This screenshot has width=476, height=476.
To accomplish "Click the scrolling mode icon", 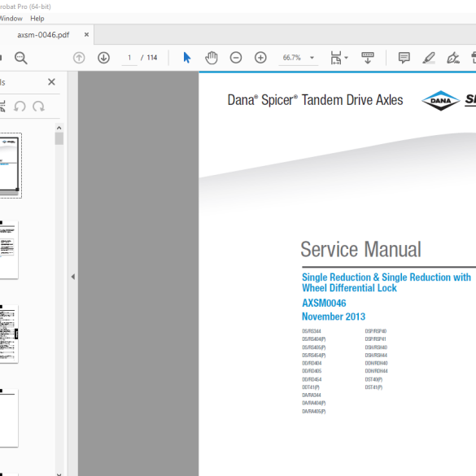I will [368, 58].
